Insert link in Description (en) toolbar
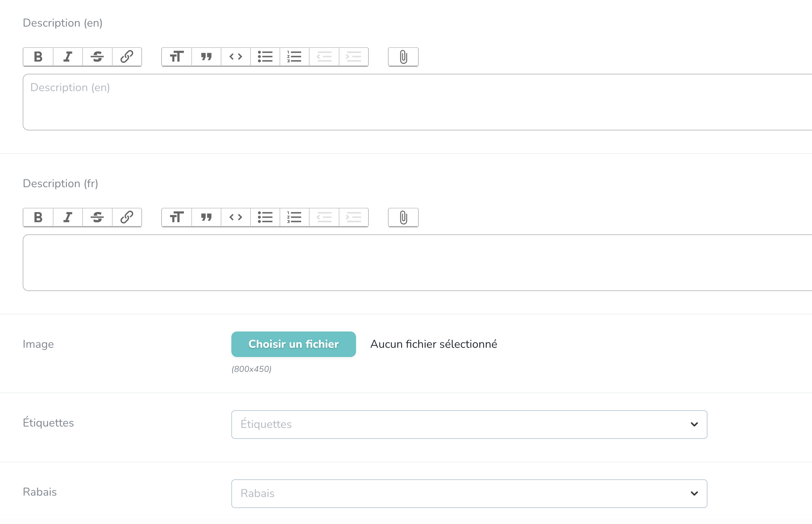Screen dimensions: 812x524 click(x=127, y=57)
